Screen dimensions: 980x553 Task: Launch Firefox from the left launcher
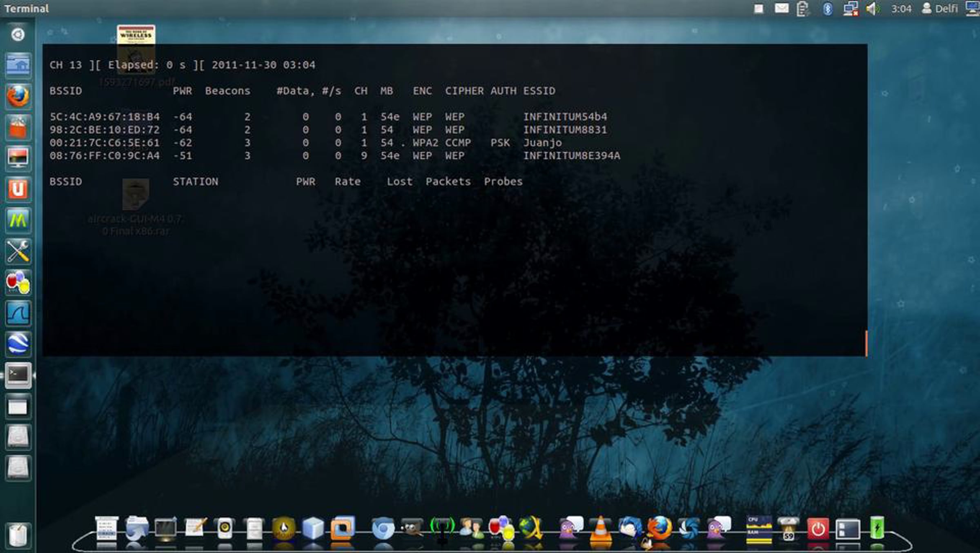tap(18, 96)
